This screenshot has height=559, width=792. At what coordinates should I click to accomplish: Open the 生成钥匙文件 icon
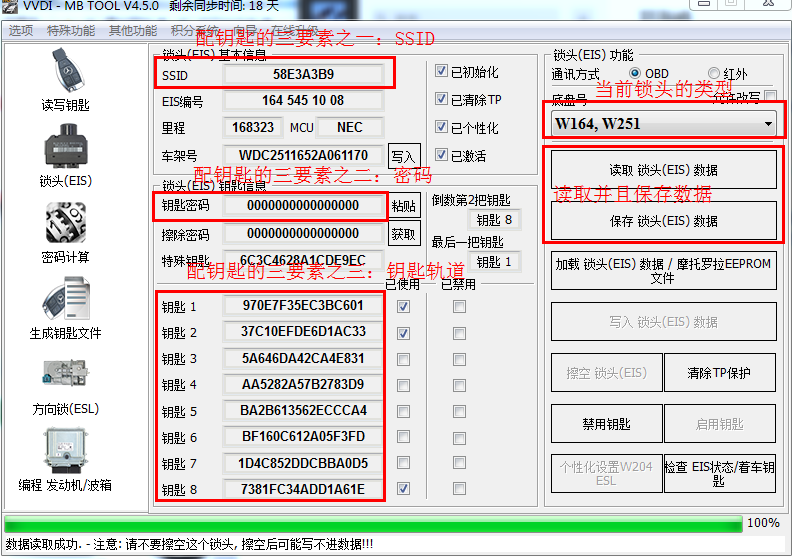[x=65, y=298]
